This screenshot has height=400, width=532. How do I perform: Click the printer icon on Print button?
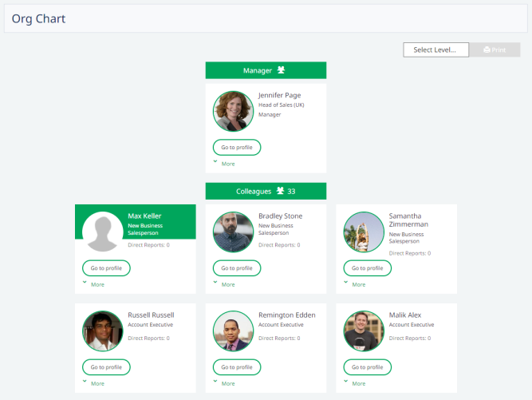pyautogui.click(x=487, y=50)
